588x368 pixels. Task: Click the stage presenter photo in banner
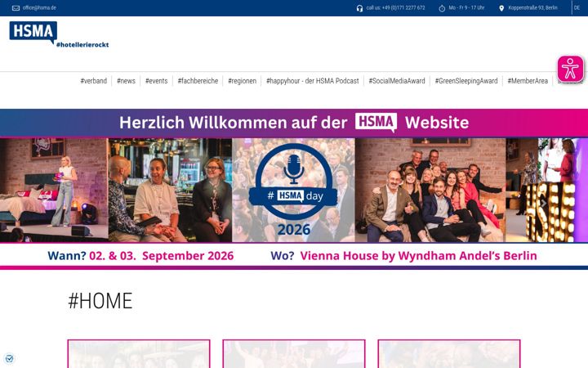tap(54, 190)
